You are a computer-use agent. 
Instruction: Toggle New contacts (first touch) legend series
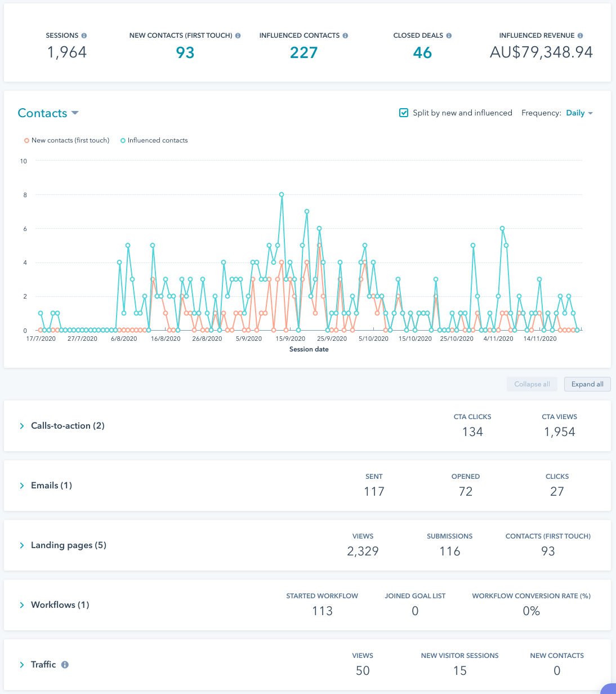tap(66, 140)
